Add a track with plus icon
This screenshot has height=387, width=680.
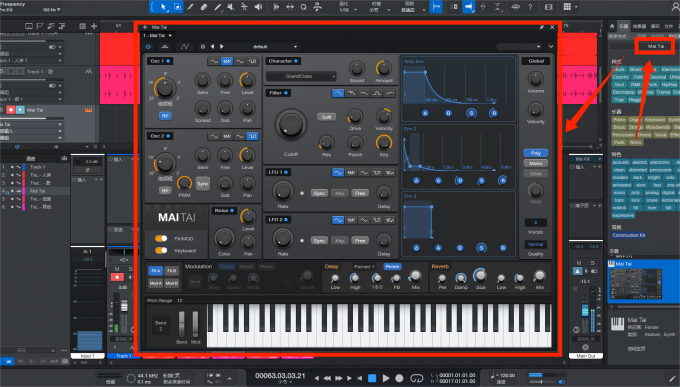[94, 26]
